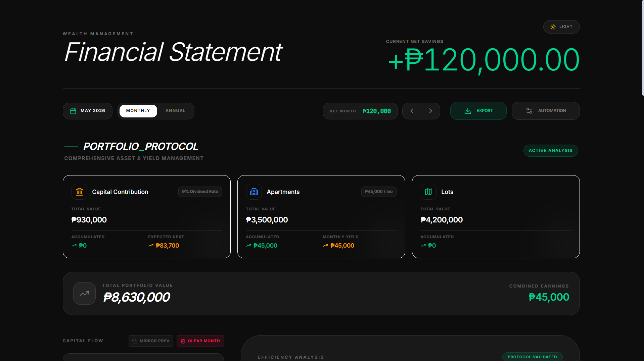Switch to the Monthly view

tap(138, 111)
